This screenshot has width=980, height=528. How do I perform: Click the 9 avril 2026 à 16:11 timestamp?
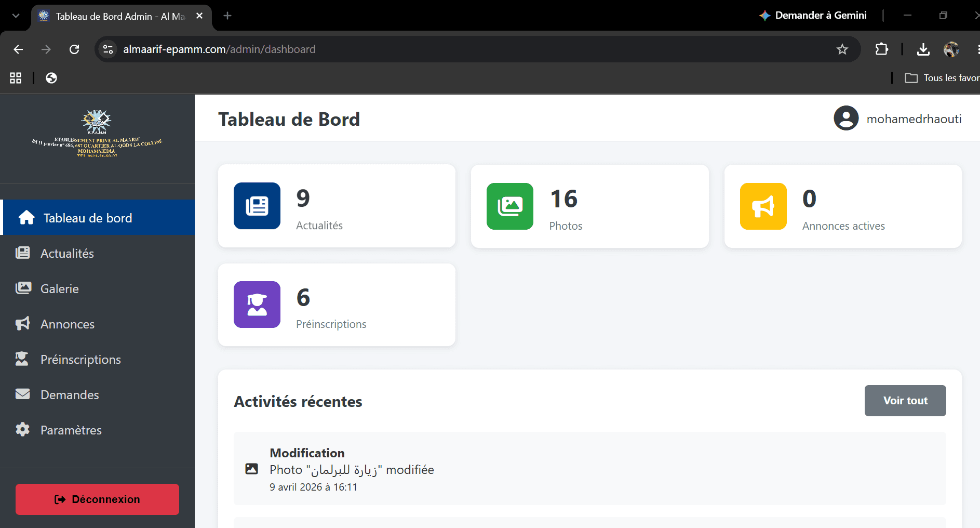point(313,487)
